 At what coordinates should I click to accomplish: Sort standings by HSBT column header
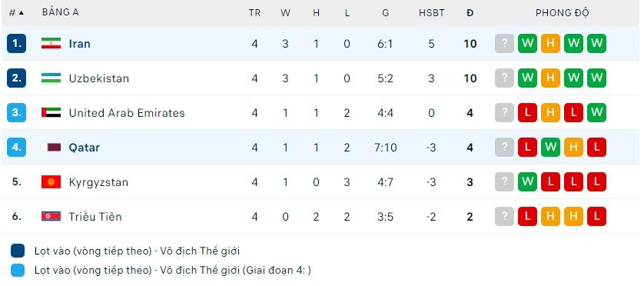[x=431, y=13]
